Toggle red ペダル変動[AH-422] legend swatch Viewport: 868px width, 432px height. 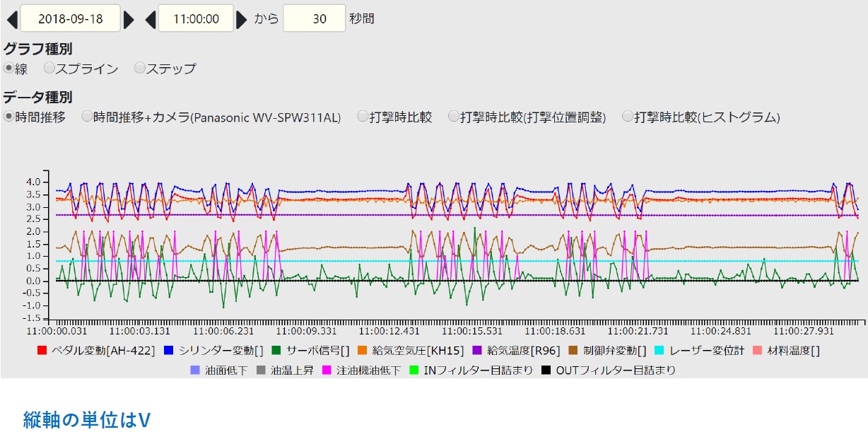point(42,350)
